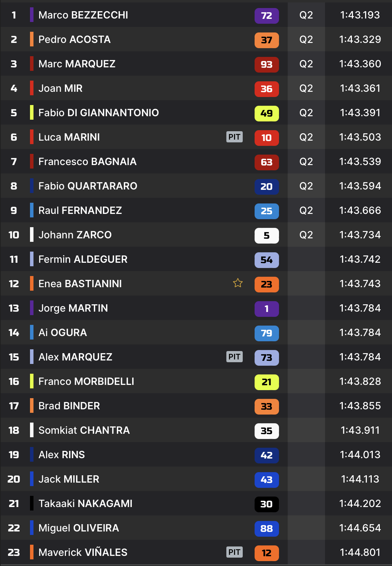Click the 1:43.193 lap time

click(x=360, y=15)
